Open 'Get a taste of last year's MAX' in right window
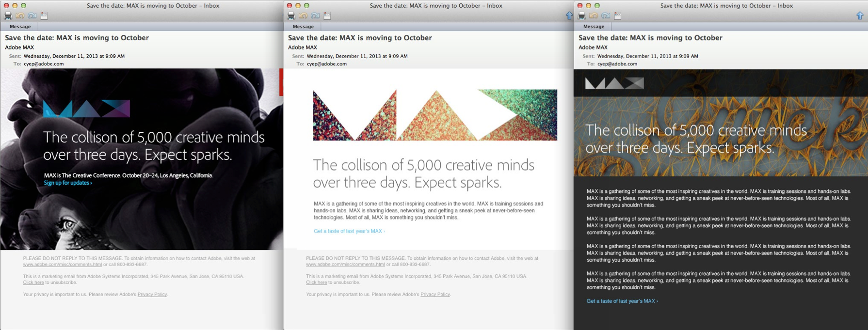This screenshot has width=868, height=330. [622, 301]
